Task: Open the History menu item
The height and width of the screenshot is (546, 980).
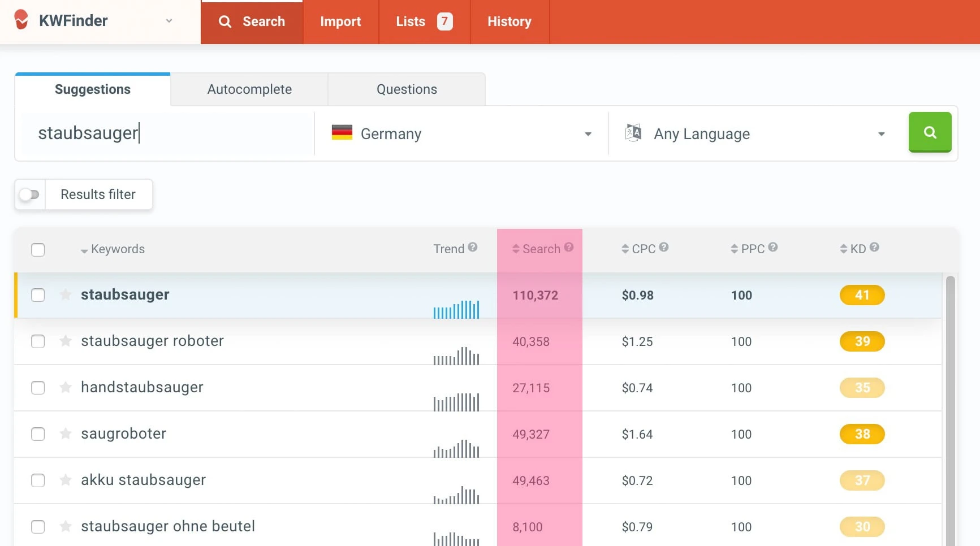Action: pyautogui.click(x=509, y=21)
